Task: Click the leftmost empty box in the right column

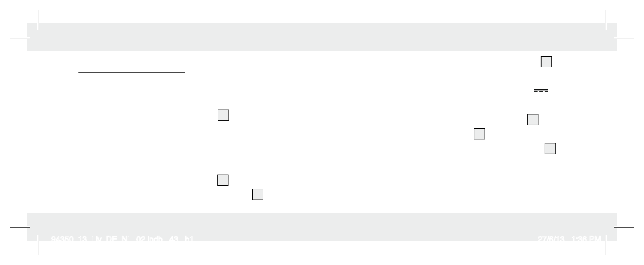Action: click(480, 134)
